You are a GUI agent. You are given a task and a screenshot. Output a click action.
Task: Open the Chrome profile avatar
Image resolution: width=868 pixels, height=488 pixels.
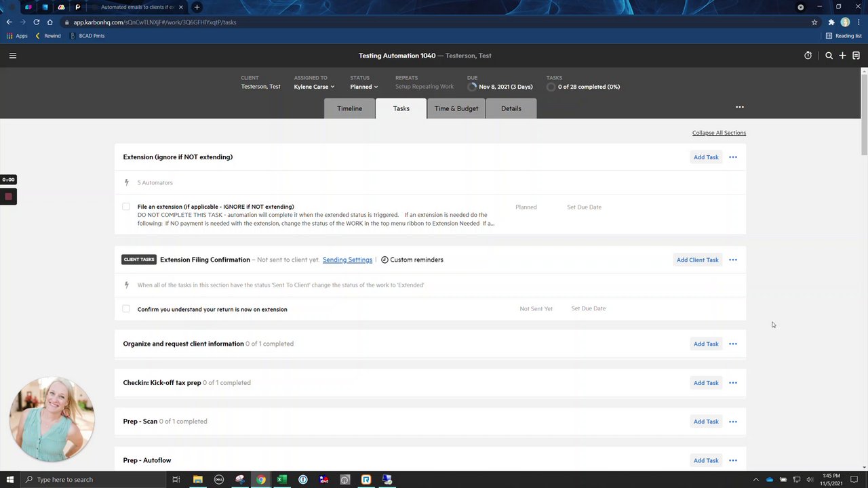tap(845, 22)
